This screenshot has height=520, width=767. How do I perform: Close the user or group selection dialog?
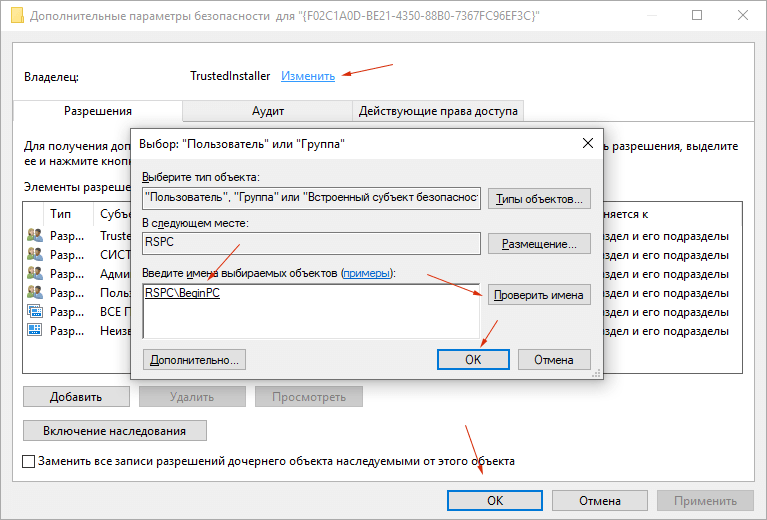pyautogui.click(x=588, y=143)
